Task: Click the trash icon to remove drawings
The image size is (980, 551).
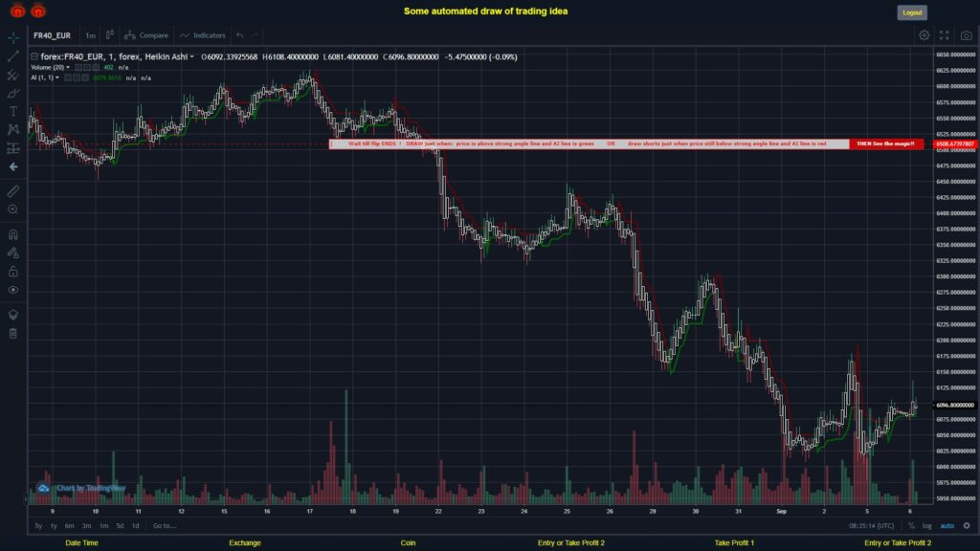Action: (x=13, y=333)
